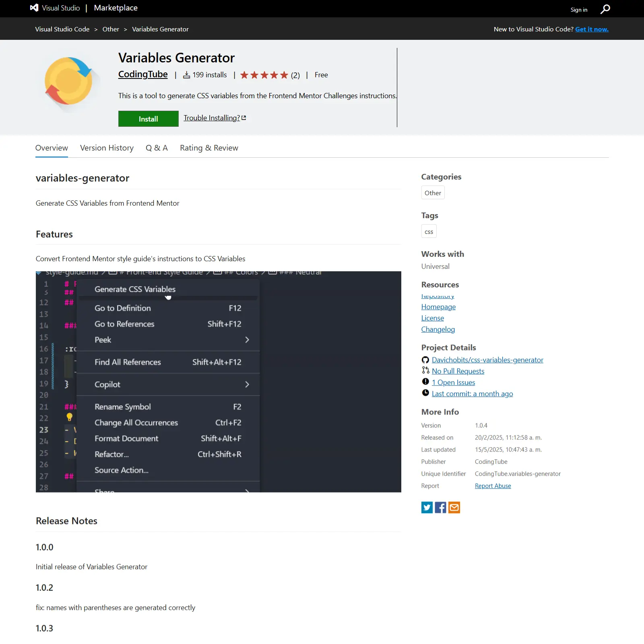
Task: Click the star rating next to (2)
Action: (264, 75)
